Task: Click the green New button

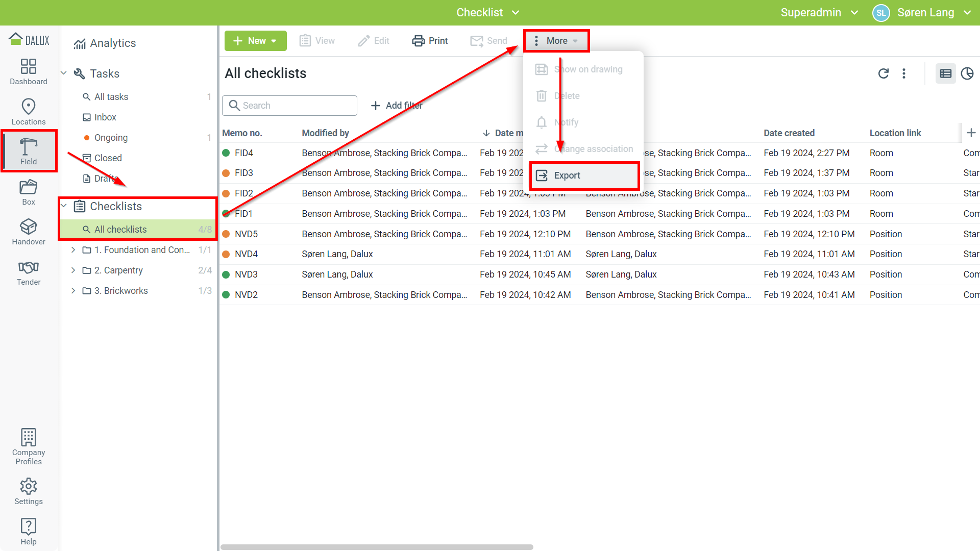Action: 255,41
